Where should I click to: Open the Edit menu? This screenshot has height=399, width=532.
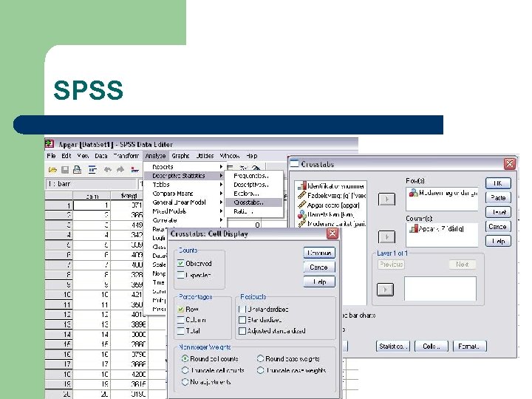tap(66, 156)
